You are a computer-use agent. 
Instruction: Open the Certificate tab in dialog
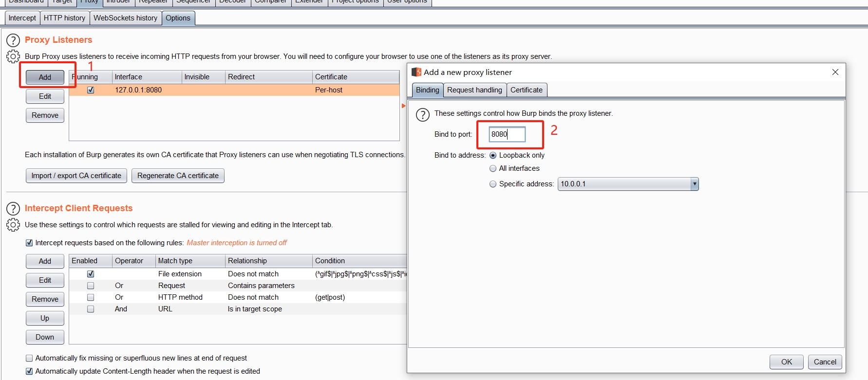[527, 90]
